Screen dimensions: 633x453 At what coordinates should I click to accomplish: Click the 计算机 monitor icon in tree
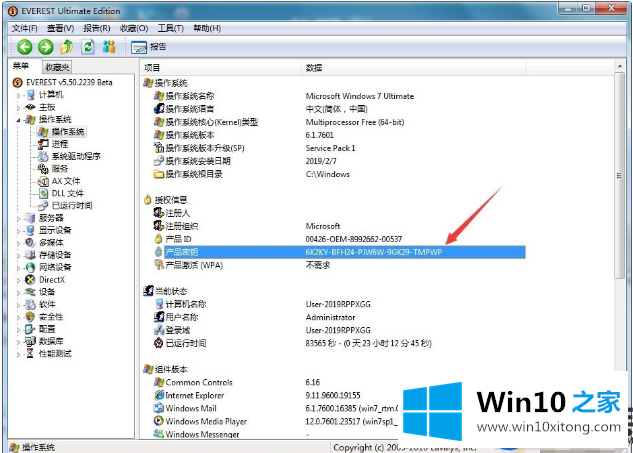coord(30,95)
